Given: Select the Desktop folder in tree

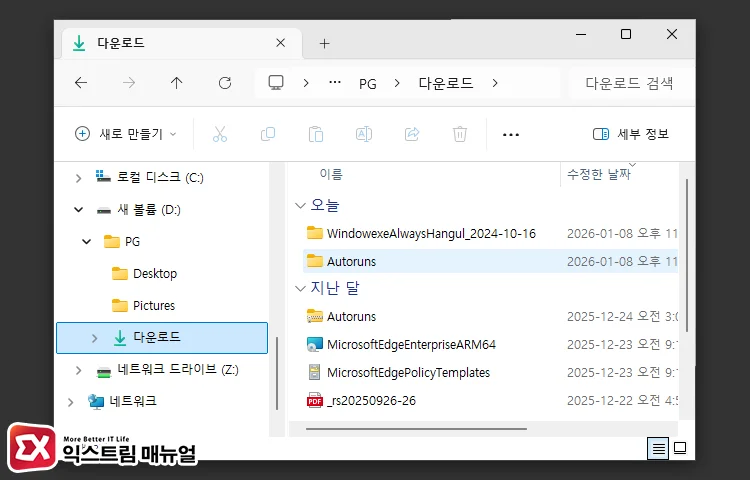Looking at the screenshot, I should 155,273.
